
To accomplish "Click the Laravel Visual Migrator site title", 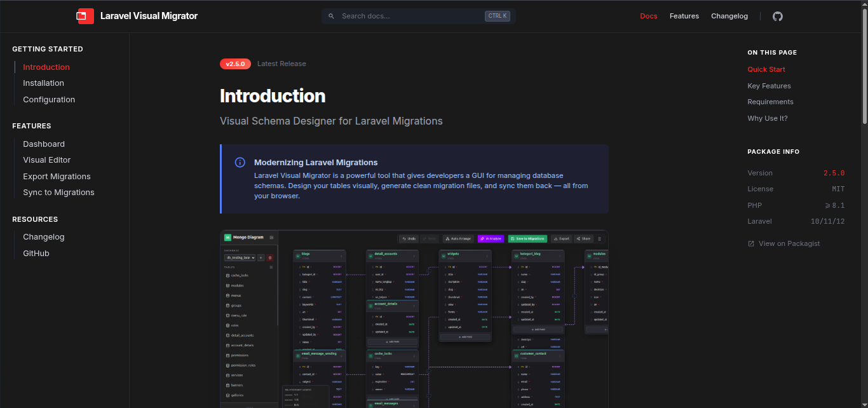I will tap(149, 16).
